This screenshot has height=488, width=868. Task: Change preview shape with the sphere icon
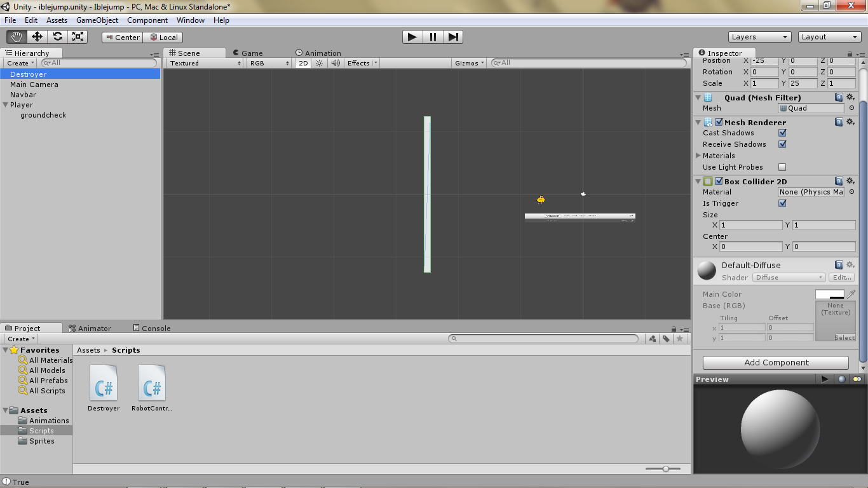point(842,379)
